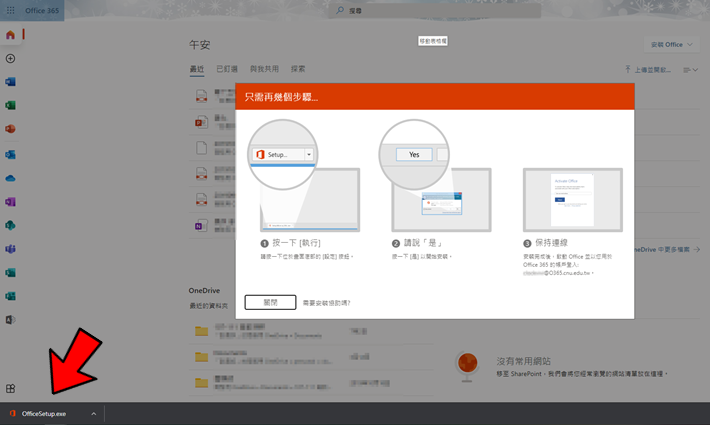710x425 pixels.
Task: Switch to the 與我共用 tab
Action: 264,69
